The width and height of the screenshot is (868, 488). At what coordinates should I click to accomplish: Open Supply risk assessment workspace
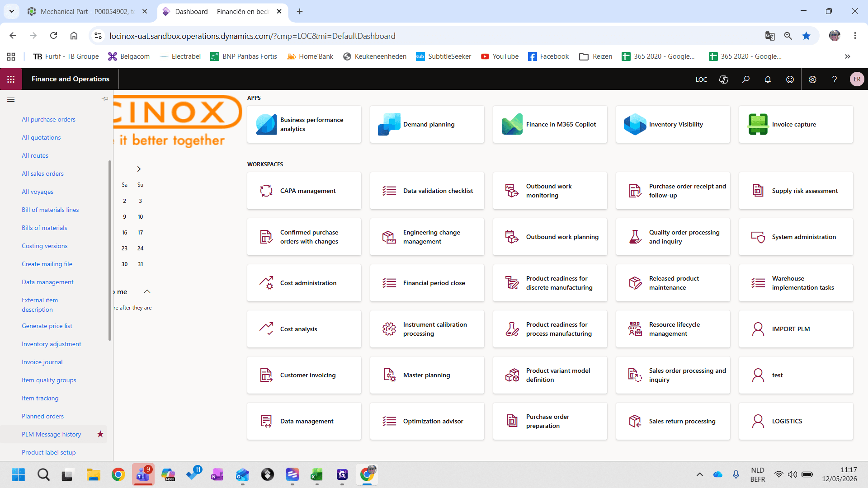(796, 191)
